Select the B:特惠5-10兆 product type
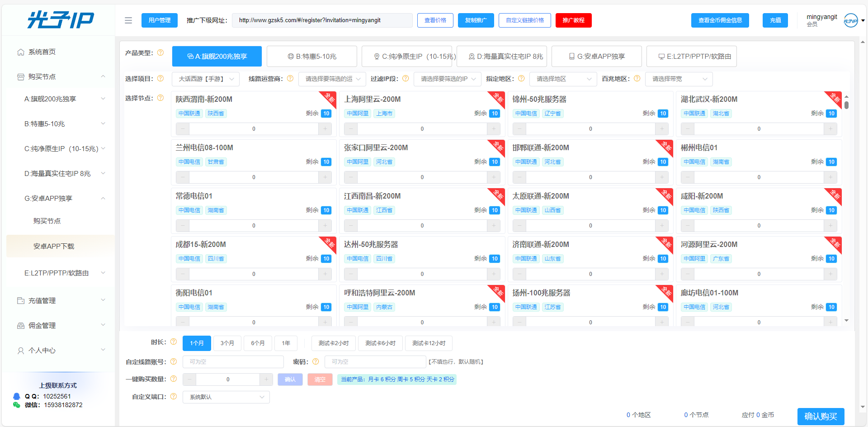 coord(311,56)
